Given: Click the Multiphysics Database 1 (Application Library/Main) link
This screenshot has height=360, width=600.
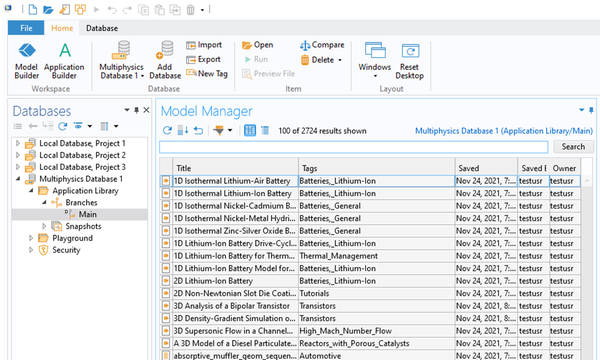Looking at the screenshot, I should pos(504,131).
